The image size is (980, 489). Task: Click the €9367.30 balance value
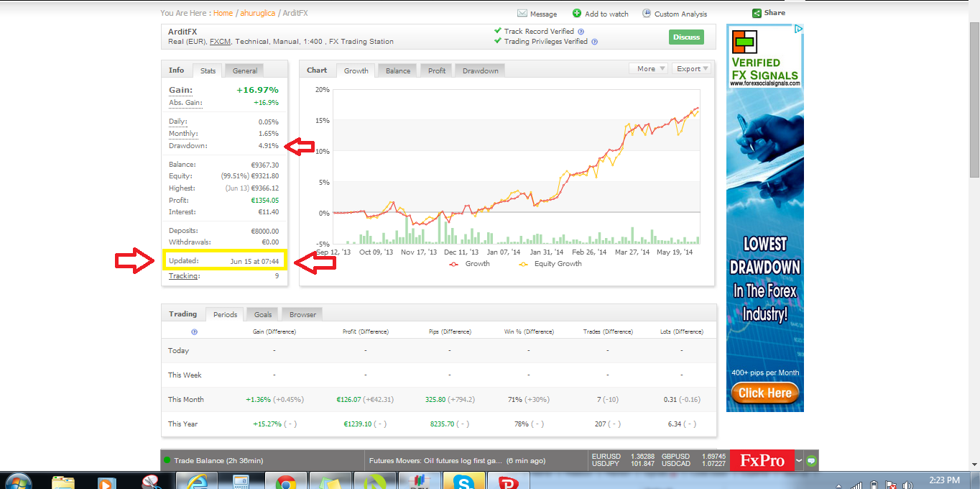tap(264, 165)
